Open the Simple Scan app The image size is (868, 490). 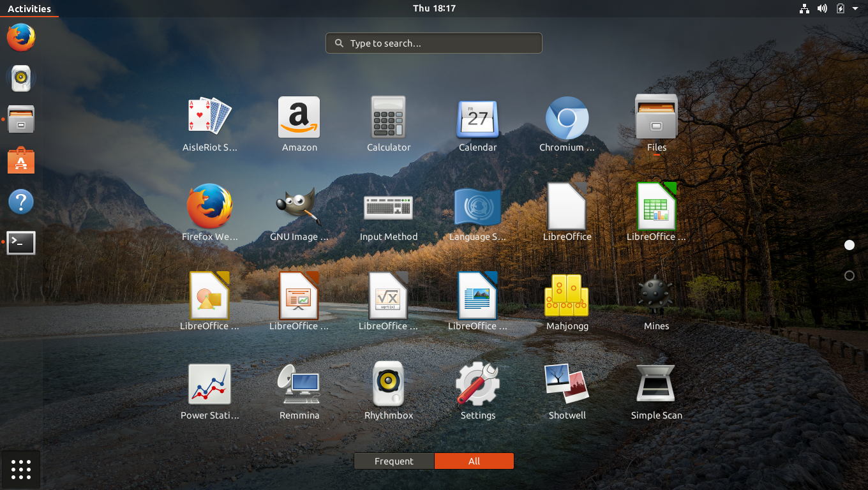point(656,385)
